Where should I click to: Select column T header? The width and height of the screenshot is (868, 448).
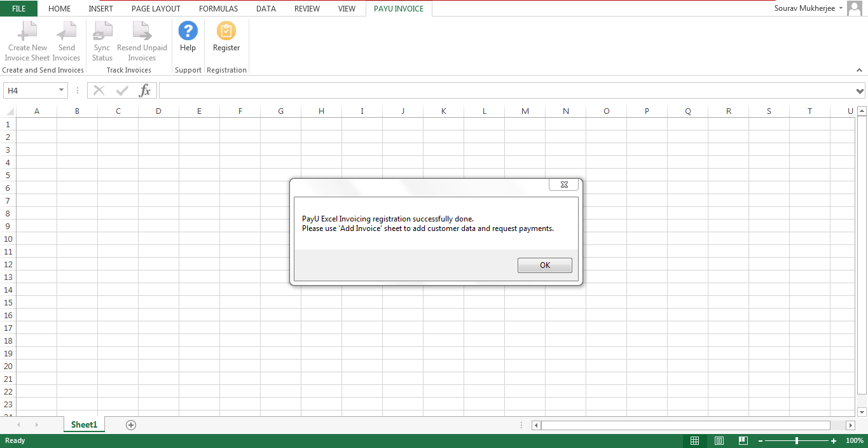pos(810,111)
